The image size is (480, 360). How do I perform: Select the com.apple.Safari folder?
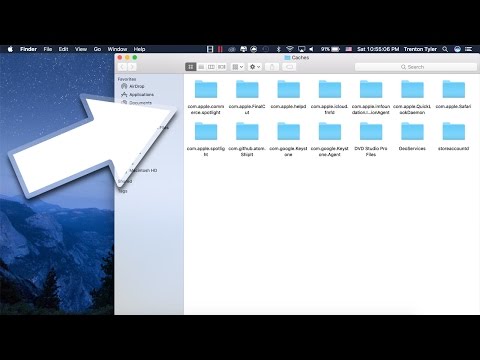click(454, 94)
